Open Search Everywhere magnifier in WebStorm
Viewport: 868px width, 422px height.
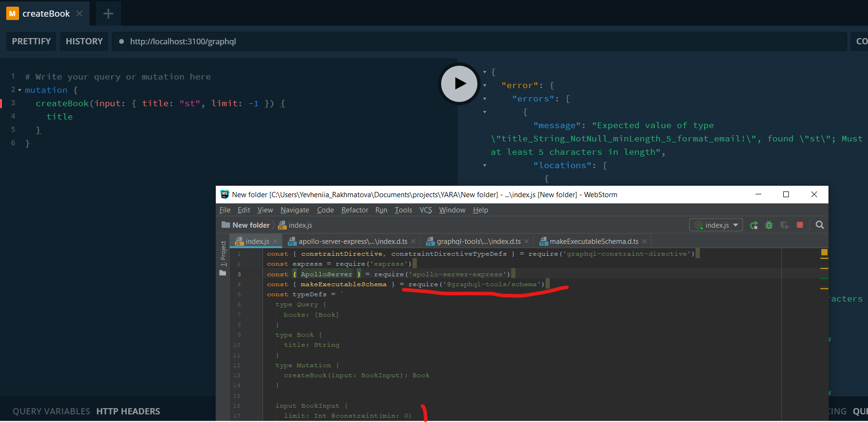tap(819, 225)
